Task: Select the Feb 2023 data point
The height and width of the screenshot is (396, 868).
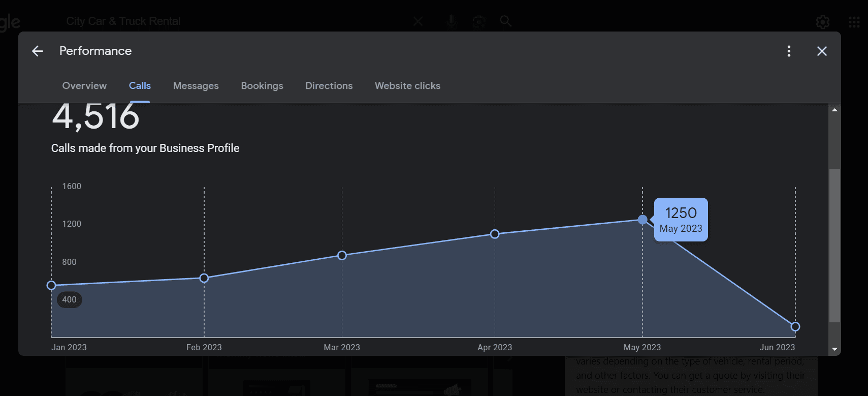Action: pos(204,278)
